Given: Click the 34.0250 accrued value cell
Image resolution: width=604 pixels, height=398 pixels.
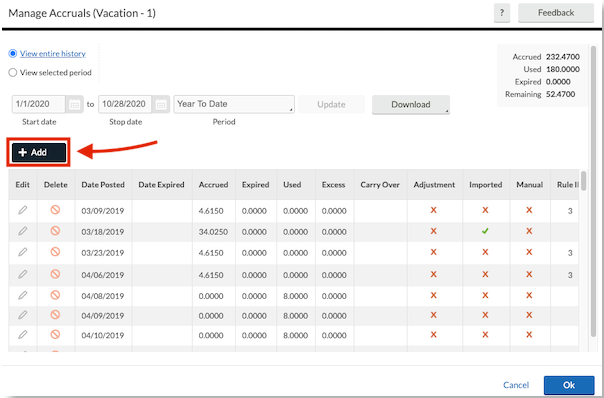Looking at the screenshot, I should point(213,232).
